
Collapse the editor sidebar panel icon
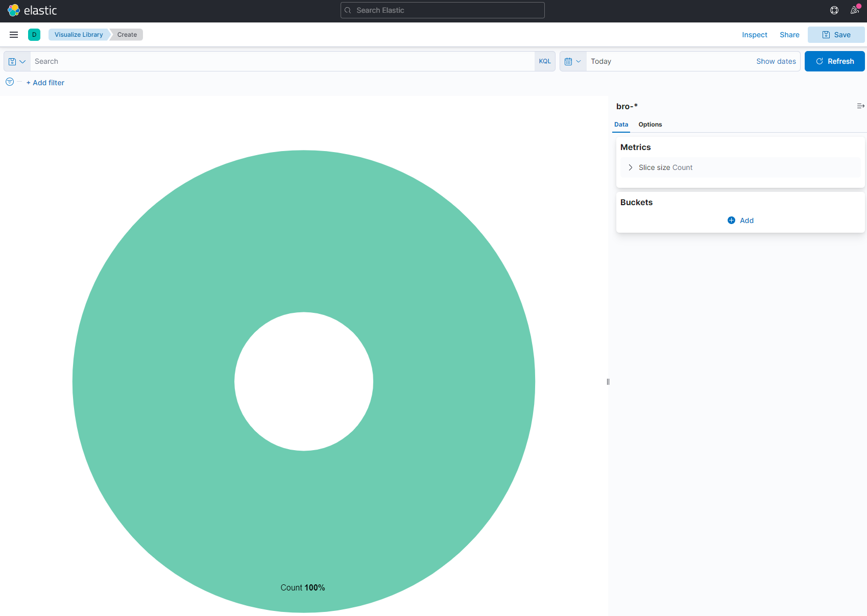(x=860, y=106)
